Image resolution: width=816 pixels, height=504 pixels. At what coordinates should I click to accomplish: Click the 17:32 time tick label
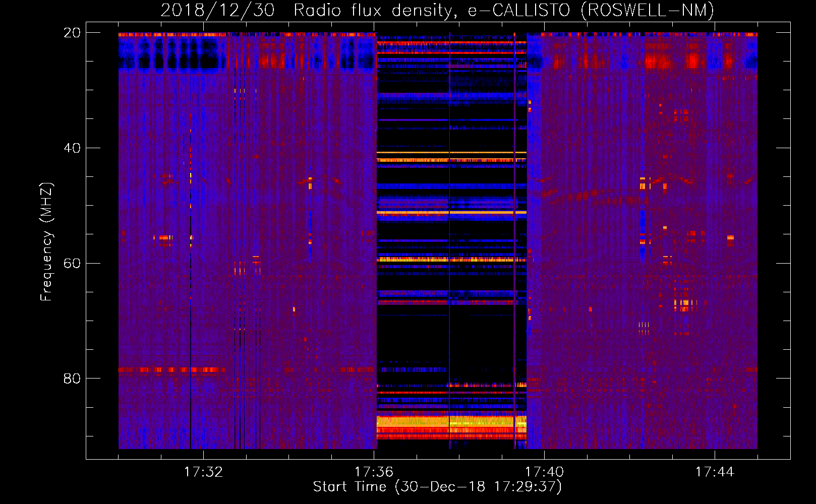pyautogui.click(x=203, y=472)
